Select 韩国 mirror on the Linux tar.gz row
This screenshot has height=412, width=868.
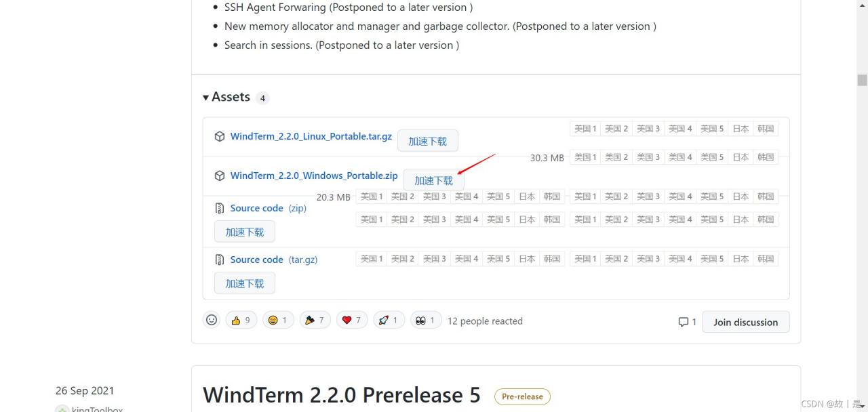click(766, 129)
